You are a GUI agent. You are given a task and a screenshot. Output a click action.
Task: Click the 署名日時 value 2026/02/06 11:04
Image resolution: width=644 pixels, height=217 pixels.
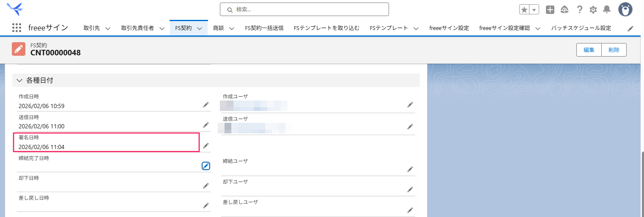[41, 147]
